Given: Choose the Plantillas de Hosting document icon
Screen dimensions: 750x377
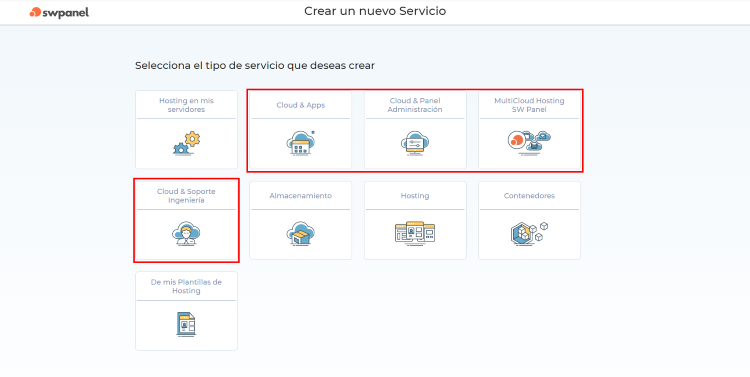Looking at the screenshot, I should pyautogui.click(x=186, y=324).
